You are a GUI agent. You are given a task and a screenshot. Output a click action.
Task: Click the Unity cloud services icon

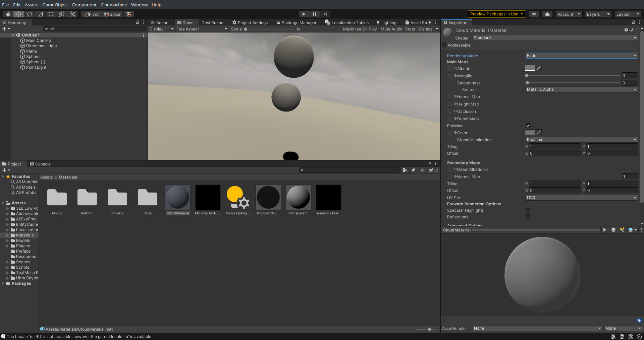547,14
